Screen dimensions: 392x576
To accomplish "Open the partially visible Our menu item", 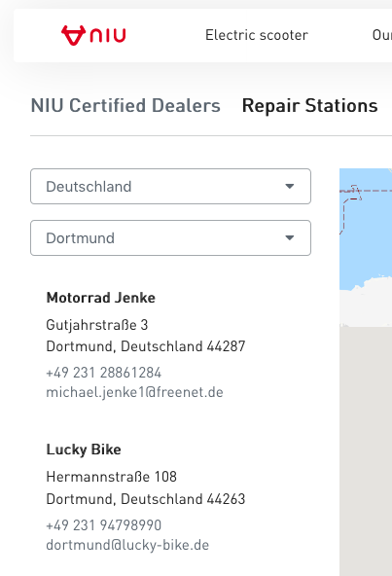I will tap(382, 35).
